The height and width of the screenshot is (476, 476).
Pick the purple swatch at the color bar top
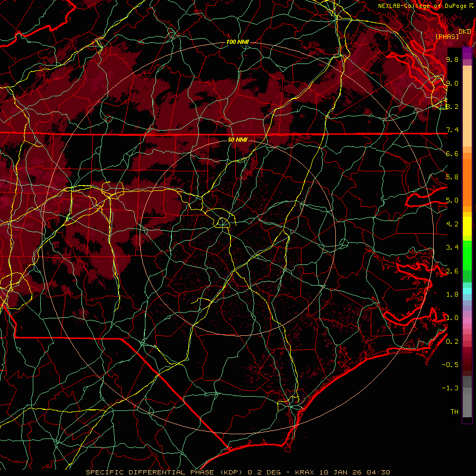click(x=467, y=53)
